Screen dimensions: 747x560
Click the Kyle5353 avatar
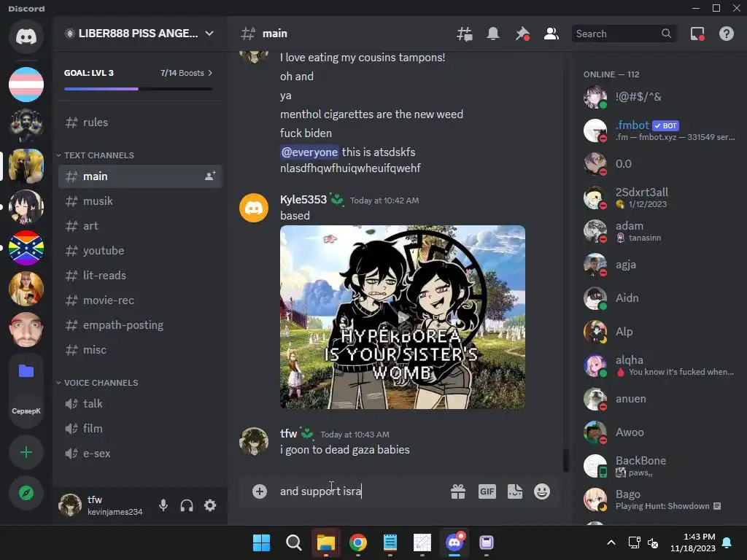[x=254, y=208]
